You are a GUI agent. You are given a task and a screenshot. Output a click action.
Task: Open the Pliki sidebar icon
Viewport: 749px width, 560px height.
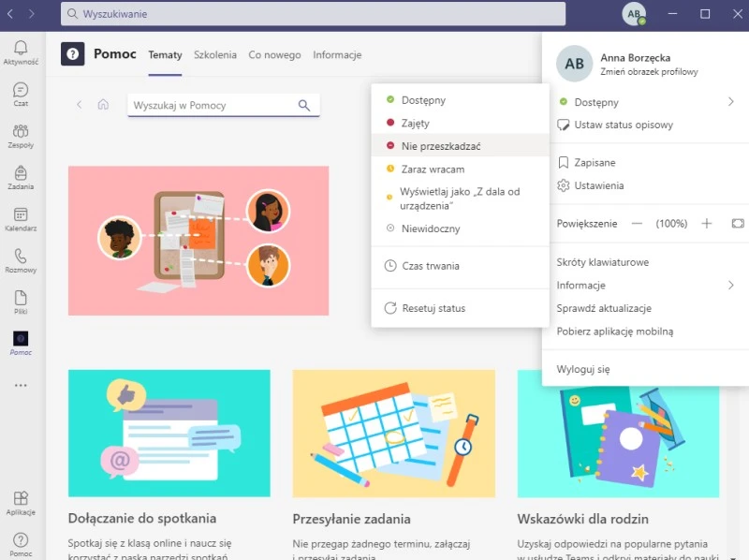coord(21,302)
